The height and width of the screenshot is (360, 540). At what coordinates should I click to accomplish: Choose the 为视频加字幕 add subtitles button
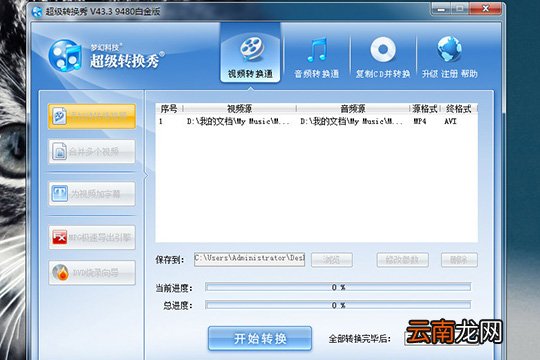click(x=92, y=194)
